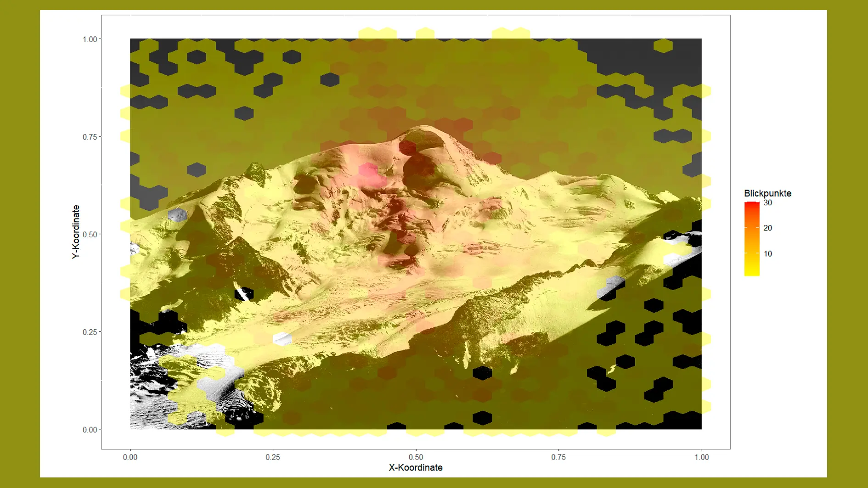The image size is (868, 488).
Task: Click the 0.50 tick label on the x-axis
Action: [x=416, y=457]
